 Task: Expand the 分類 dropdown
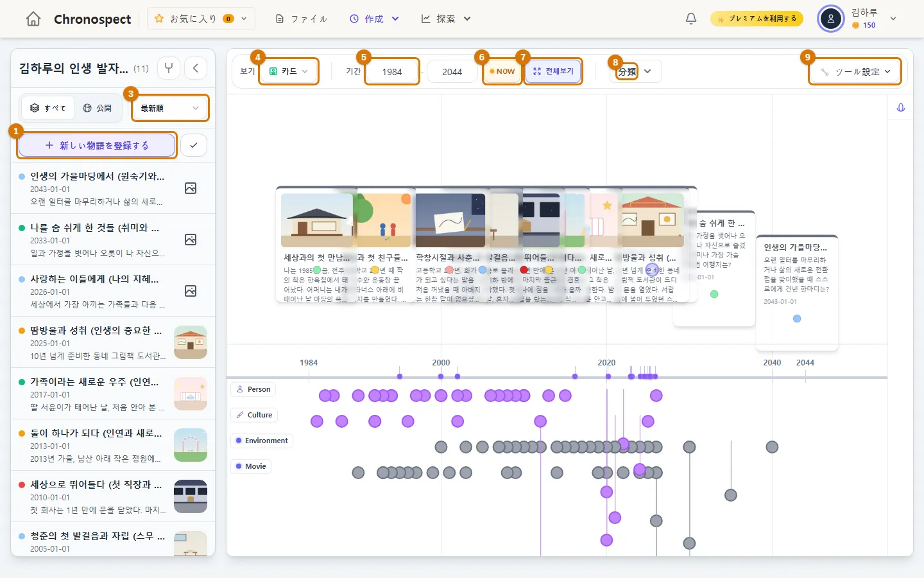(635, 71)
